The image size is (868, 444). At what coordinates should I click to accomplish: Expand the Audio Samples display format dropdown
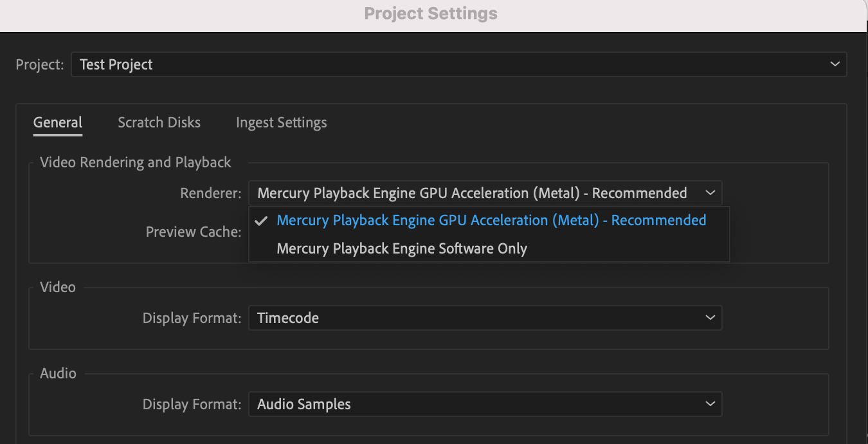[x=485, y=404]
